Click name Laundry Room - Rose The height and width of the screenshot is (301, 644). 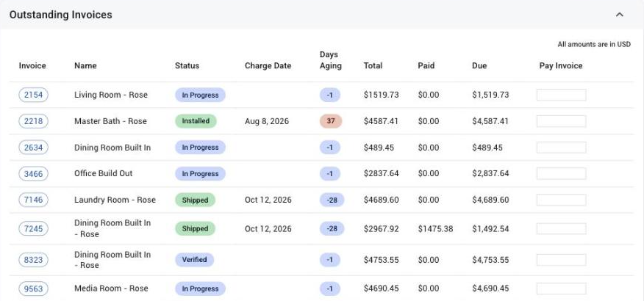coord(115,200)
